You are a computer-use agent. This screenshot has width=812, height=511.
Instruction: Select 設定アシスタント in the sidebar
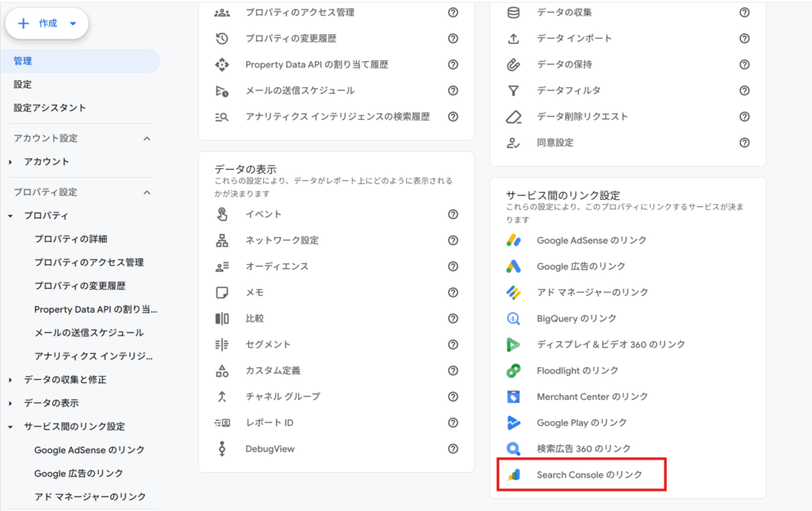50,107
